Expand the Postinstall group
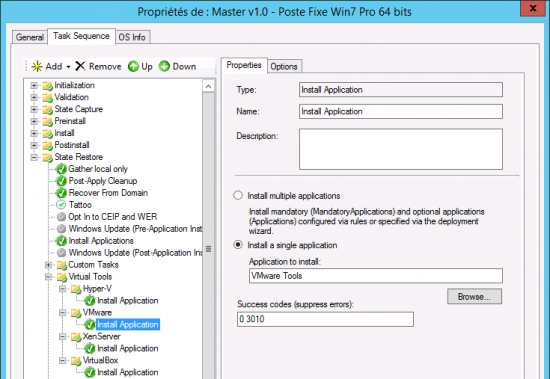The height and width of the screenshot is (379, 550). [x=34, y=145]
